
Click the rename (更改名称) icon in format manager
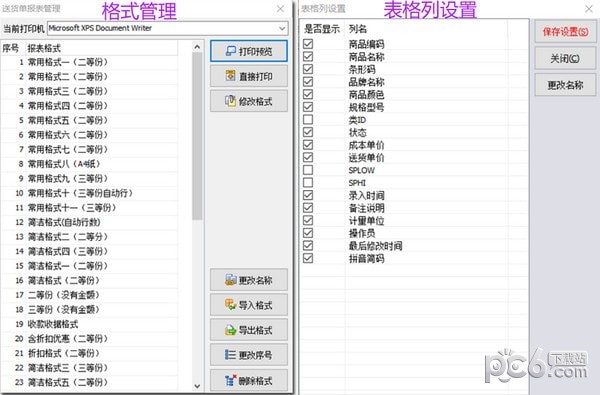pyautogui.click(x=230, y=280)
